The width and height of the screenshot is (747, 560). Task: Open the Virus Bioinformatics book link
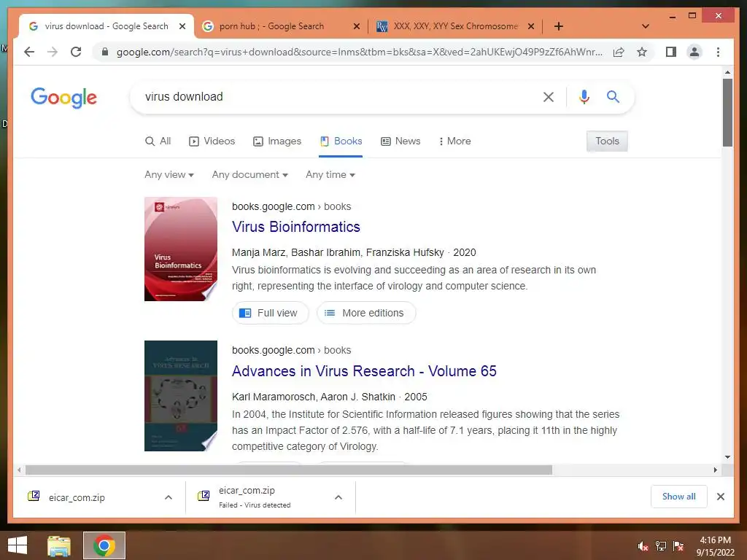296,227
